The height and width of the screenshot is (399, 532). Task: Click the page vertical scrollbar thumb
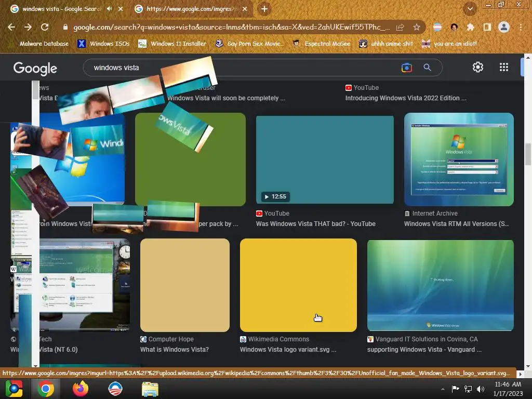pos(528,154)
